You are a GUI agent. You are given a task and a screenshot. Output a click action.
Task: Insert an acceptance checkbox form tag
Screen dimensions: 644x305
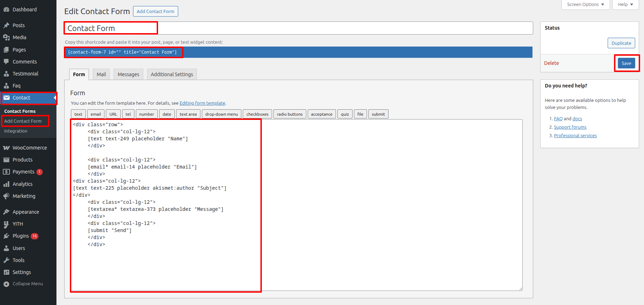coord(321,114)
